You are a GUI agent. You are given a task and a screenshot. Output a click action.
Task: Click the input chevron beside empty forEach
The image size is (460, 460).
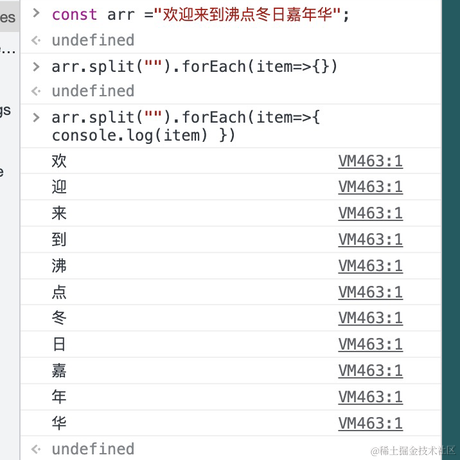click(36, 67)
